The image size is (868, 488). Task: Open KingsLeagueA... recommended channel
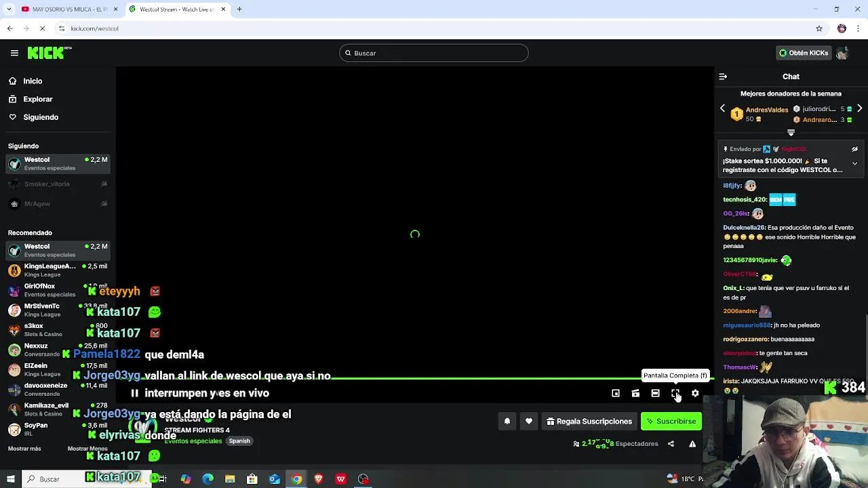(58, 270)
